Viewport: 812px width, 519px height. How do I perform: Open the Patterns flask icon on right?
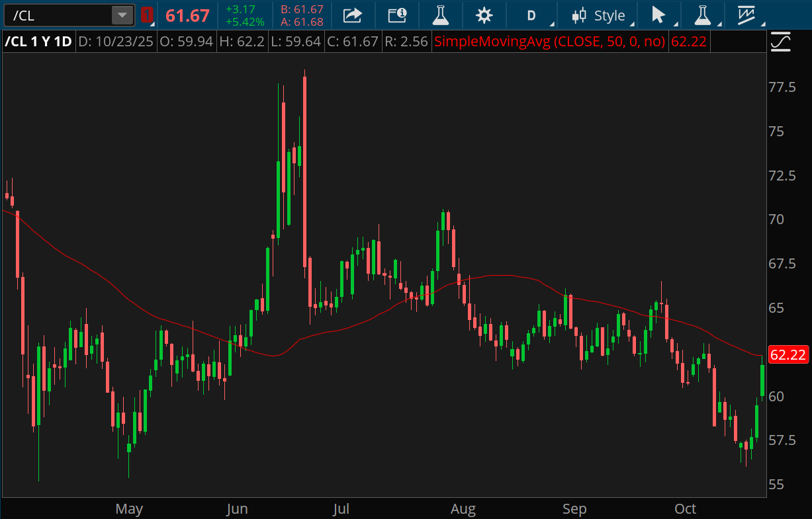tap(701, 15)
